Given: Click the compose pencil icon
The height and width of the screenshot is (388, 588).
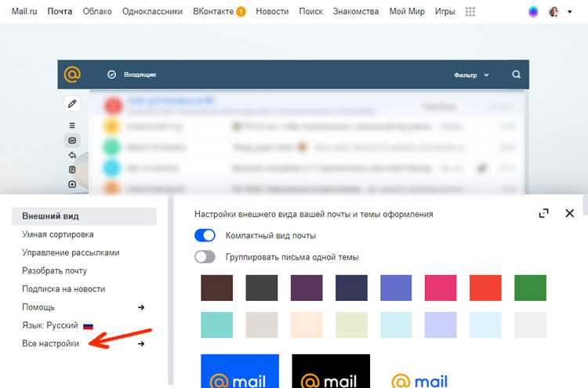Looking at the screenshot, I should (72, 103).
